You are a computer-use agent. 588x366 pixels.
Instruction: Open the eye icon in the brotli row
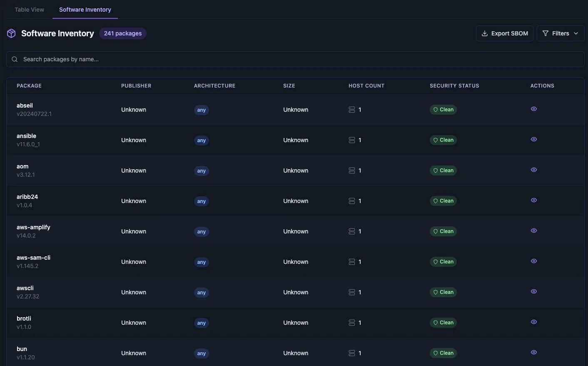coord(534,322)
